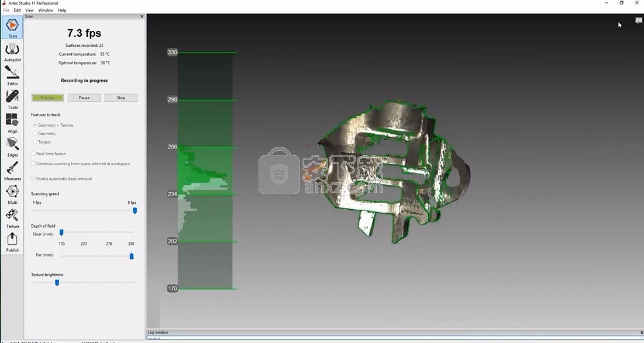Click the Surfaces recorded: 23 text
Viewport: 644px width, 343px height.
point(84,46)
